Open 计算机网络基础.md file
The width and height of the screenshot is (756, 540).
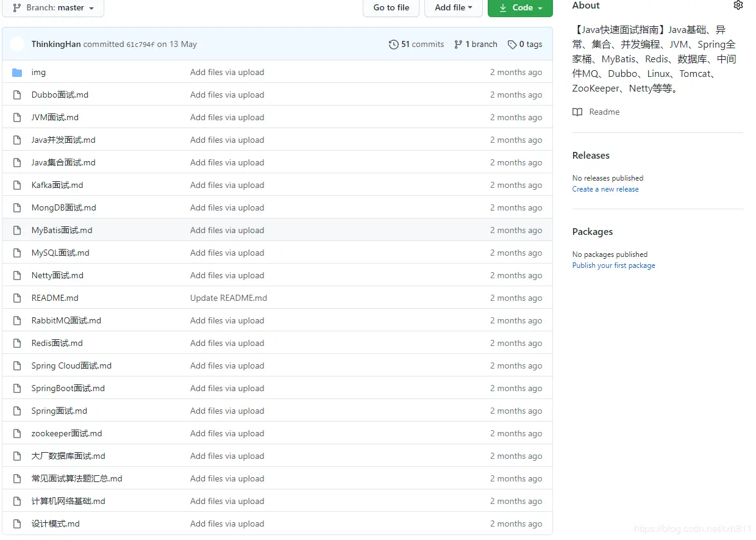tap(68, 501)
